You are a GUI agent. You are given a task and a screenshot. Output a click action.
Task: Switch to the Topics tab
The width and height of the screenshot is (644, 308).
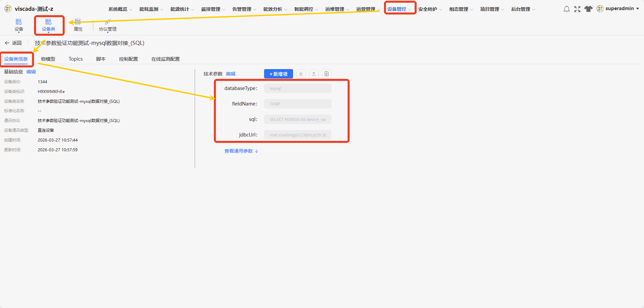[x=76, y=59]
